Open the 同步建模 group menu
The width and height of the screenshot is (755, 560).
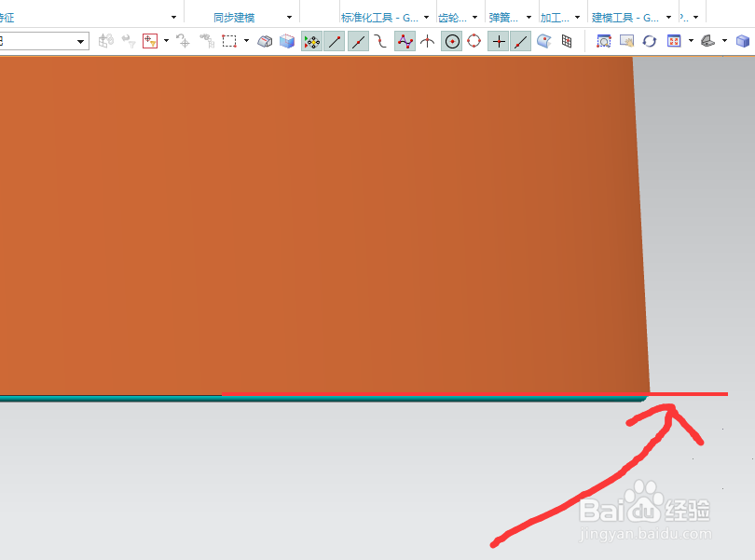pyautogui.click(x=234, y=18)
